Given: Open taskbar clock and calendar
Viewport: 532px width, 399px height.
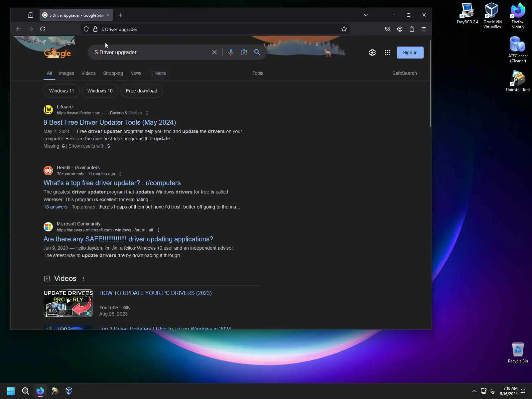Looking at the screenshot, I should click(509, 391).
